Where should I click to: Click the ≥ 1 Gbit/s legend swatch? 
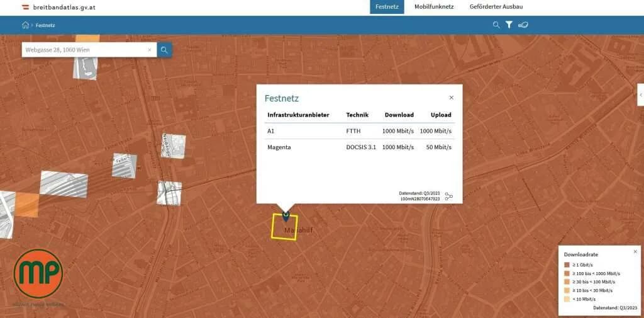pyautogui.click(x=567, y=265)
